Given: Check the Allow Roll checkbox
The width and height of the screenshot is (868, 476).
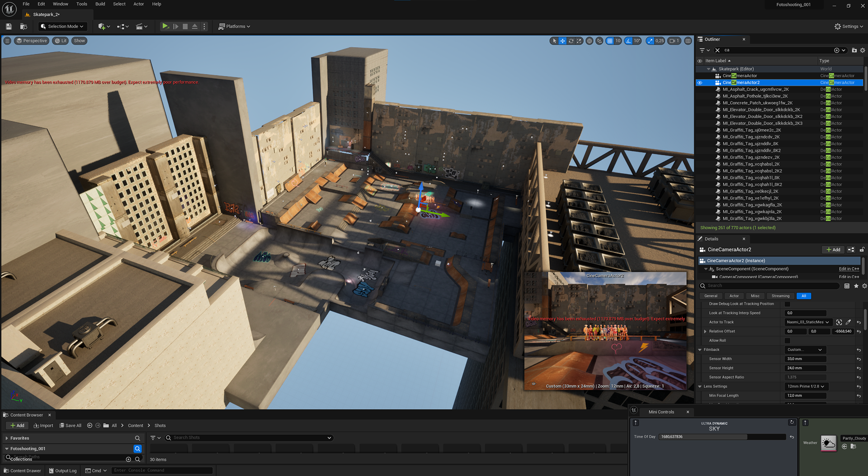Looking at the screenshot, I should click(788, 341).
